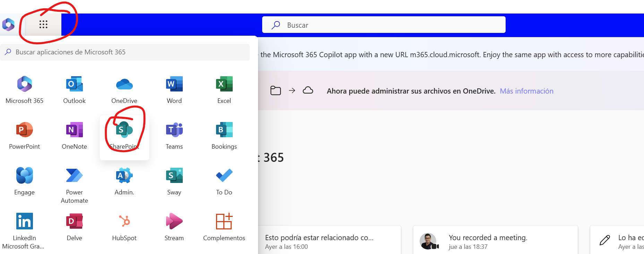Click magnifier icon in app search field
The image size is (644, 254).
[8, 52]
